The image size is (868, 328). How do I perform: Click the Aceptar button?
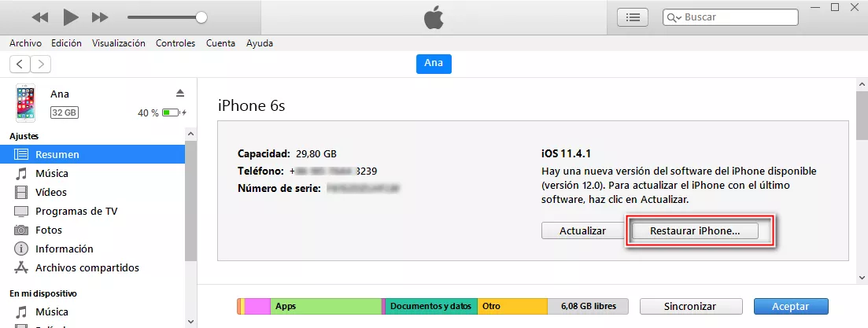791,307
